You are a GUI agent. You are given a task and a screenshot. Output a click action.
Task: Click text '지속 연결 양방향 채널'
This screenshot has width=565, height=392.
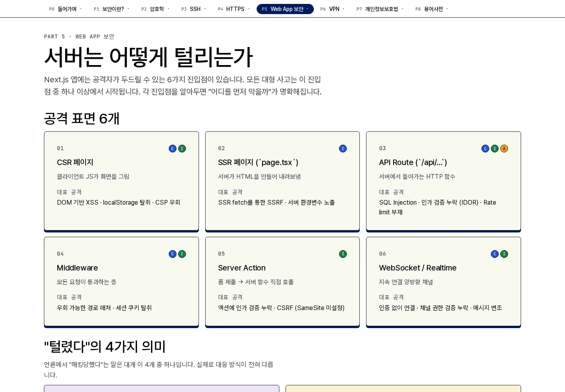pos(406,282)
